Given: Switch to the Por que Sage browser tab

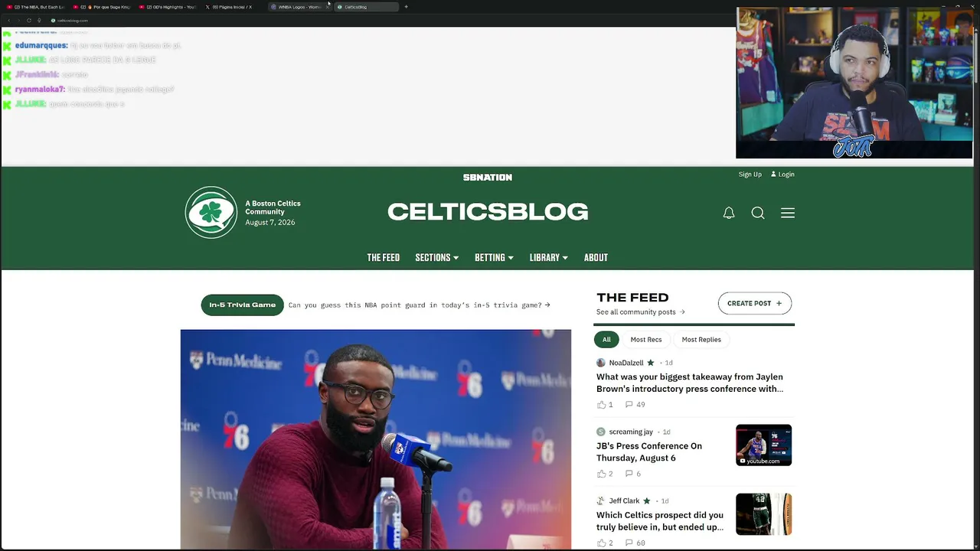Looking at the screenshot, I should tap(102, 7).
